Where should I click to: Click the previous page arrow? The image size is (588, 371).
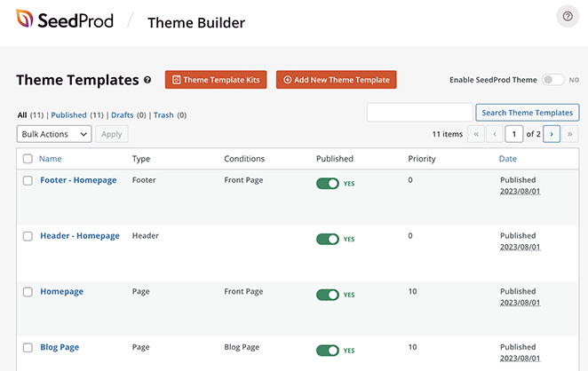coord(494,134)
